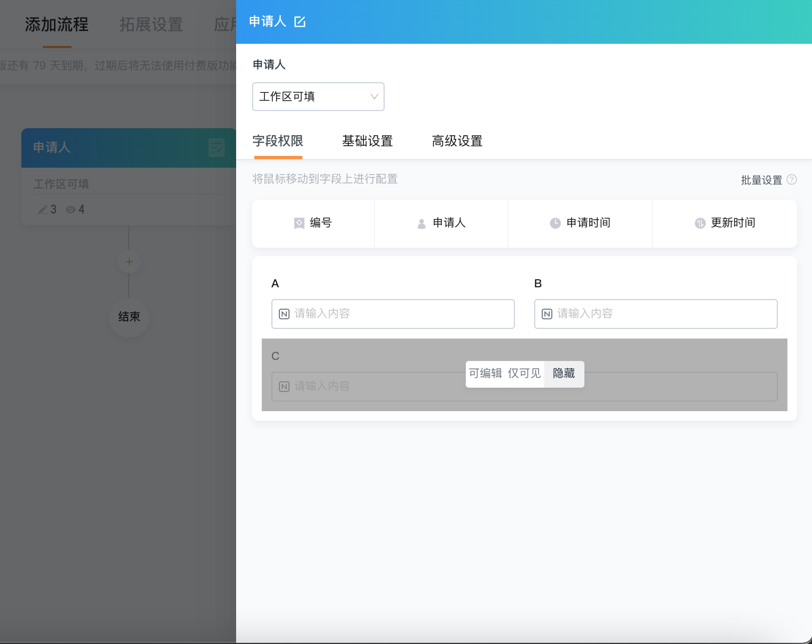Click the 批量设置 link
Screen dimensions: 812x644
761,180
